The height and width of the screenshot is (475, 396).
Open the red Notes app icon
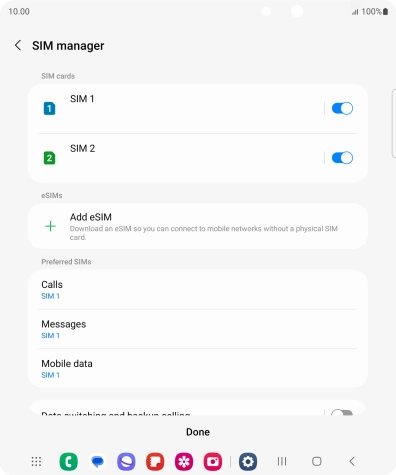click(155, 461)
